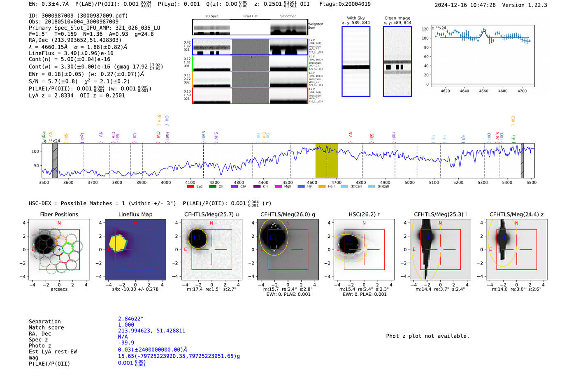Open the CFHTLS/Meg(25.7) u cutout
Screen dimensions: 576x392
[211, 249]
